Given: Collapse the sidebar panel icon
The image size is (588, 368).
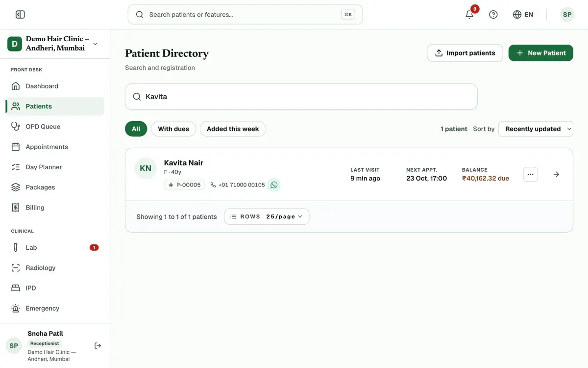Looking at the screenshot, I should (20, 15).
